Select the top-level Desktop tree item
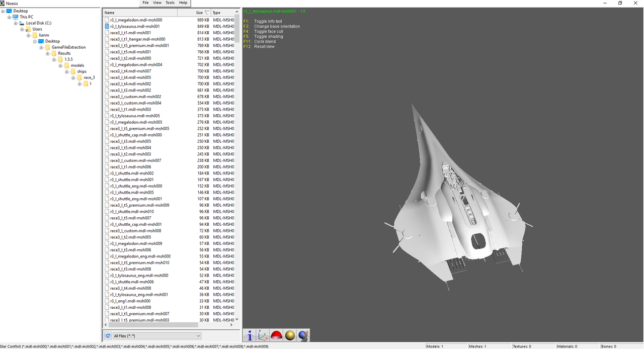 point(21,11)
